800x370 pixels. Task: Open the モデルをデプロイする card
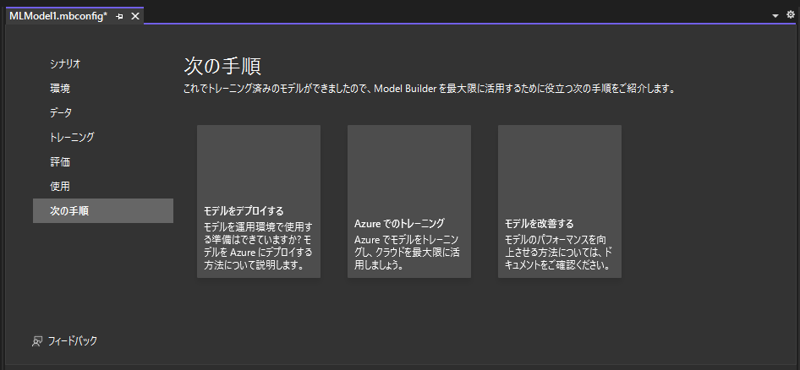[259, 202]
